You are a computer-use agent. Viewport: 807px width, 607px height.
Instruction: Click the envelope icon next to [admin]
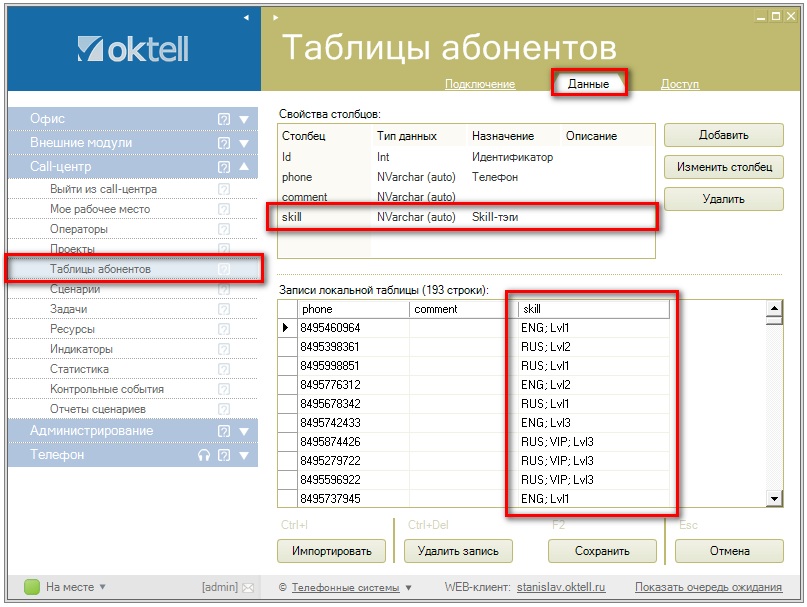248,587
